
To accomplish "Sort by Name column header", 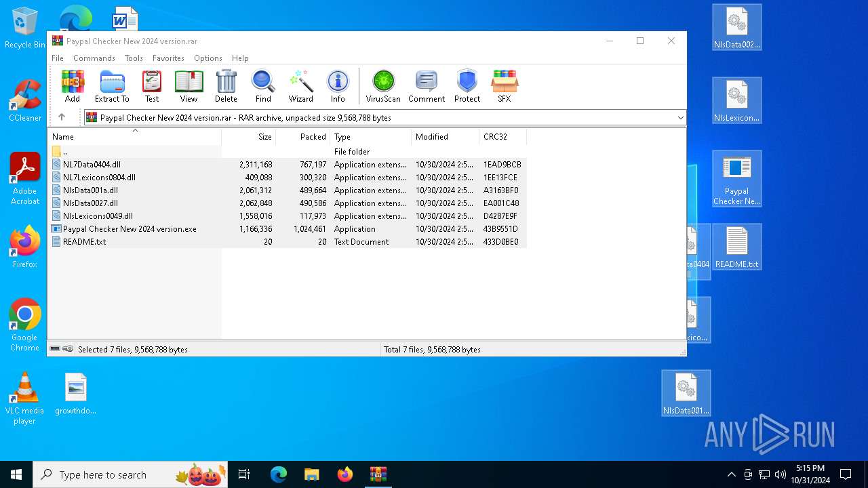I will point(135,136).
